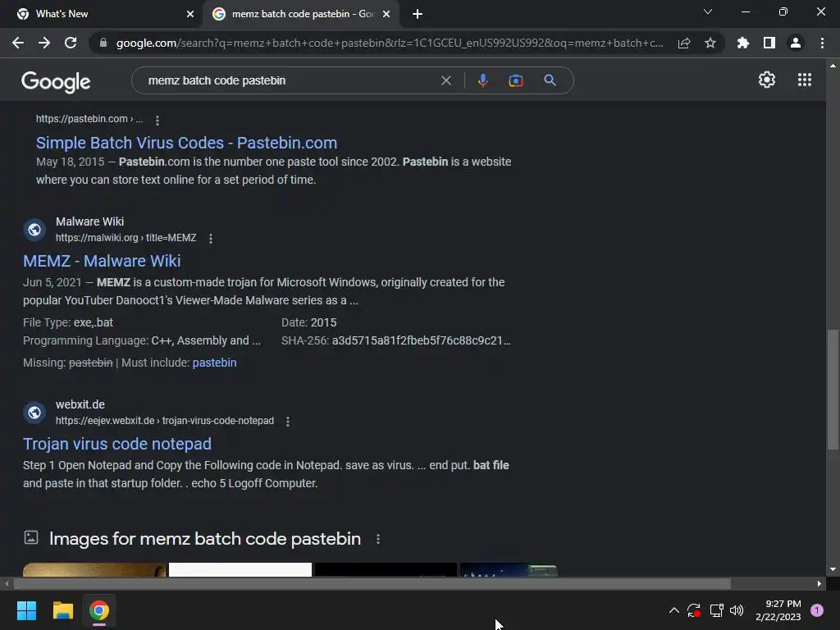Viewport: 840px width, 630px height.
Task: Click File Type exe,.bat text
Action: (x=68, y=322)
